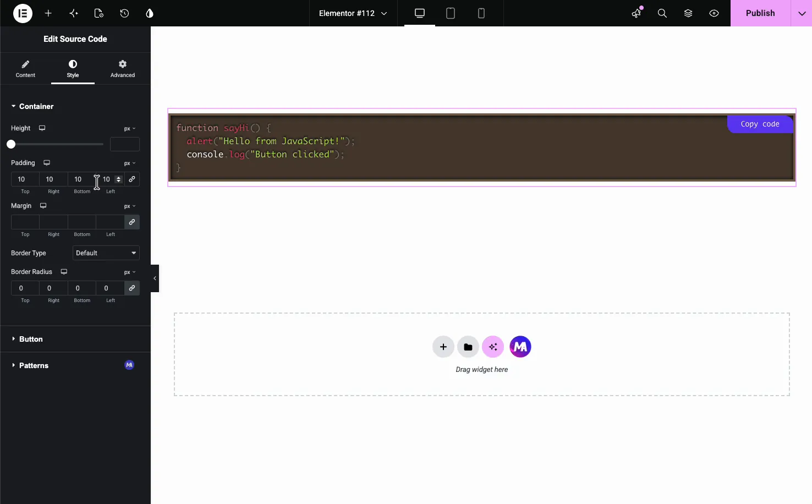Click the Publish button

point(760,13)
